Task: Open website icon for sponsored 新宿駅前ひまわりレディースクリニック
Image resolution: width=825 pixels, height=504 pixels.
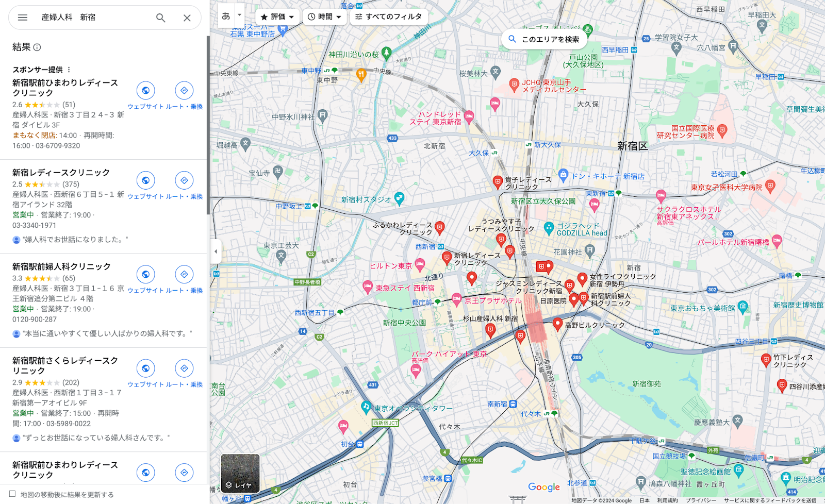Action: coord(146,91)
